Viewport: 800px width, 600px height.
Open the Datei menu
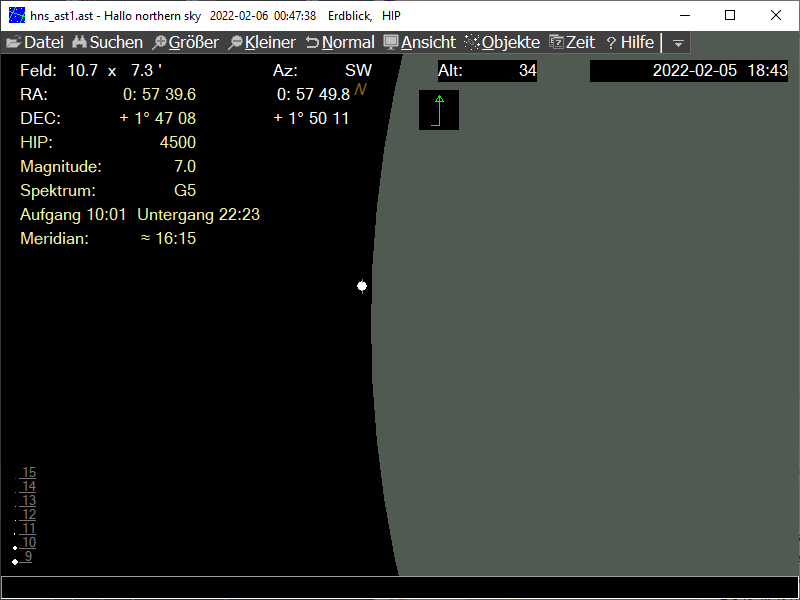35,43
